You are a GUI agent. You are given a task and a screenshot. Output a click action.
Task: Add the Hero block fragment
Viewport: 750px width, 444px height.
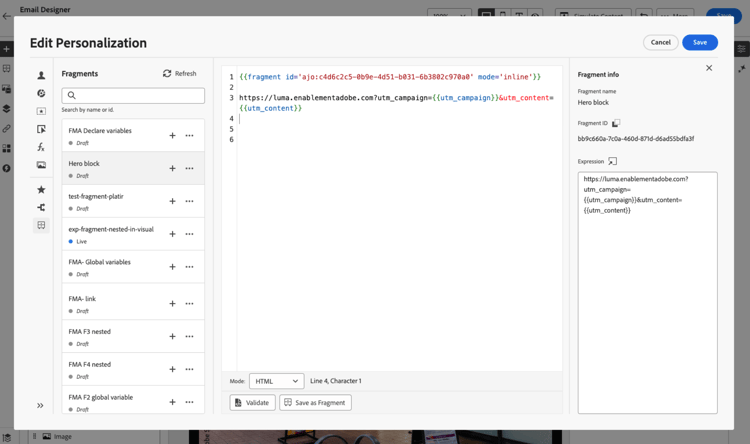pyautogui.click(x=172, y=168)
